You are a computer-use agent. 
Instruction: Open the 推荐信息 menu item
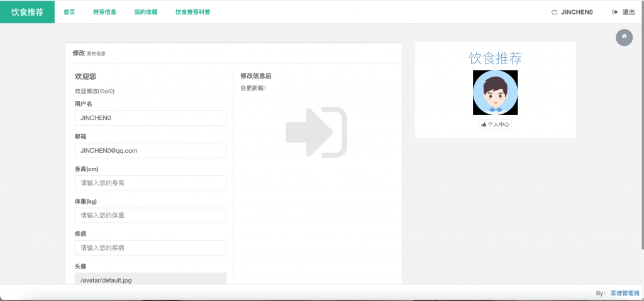[105, 13]
